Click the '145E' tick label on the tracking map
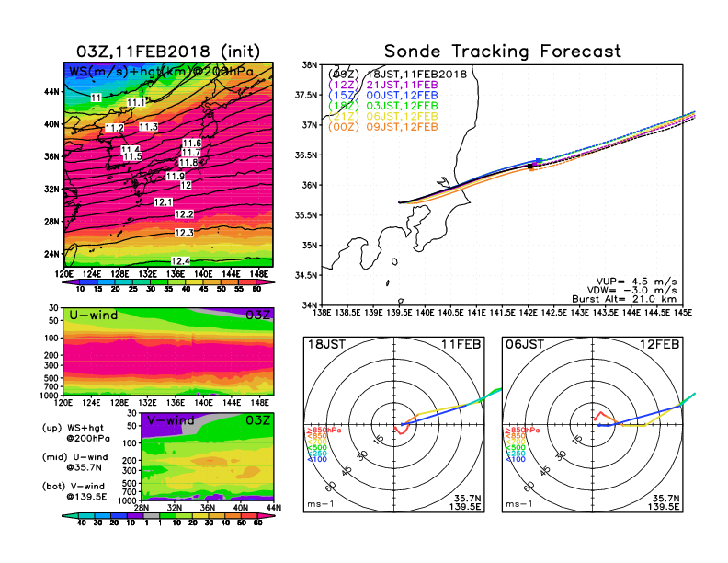Viewport: 728px width, 563px height. pos(682,313)
